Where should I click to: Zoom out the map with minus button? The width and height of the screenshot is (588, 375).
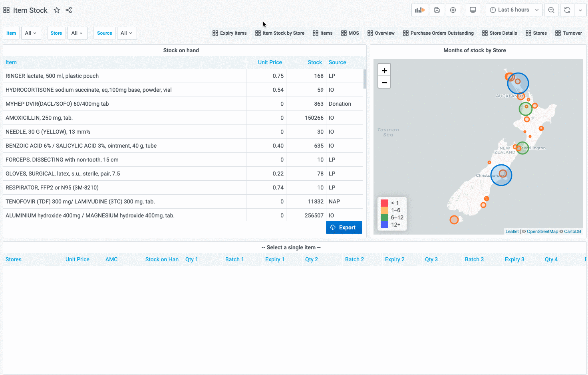(x=384, y=83)
